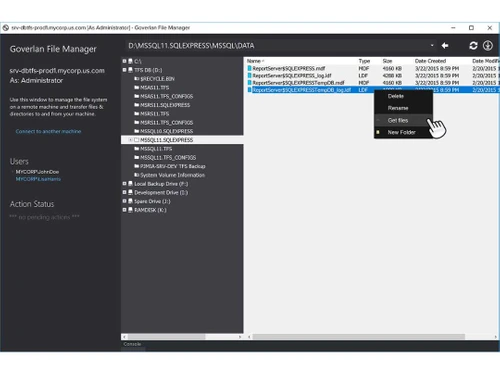Click the MSAS11.TFS_CONFIGS folder icon
500x375 pixels.
point(137,96)
